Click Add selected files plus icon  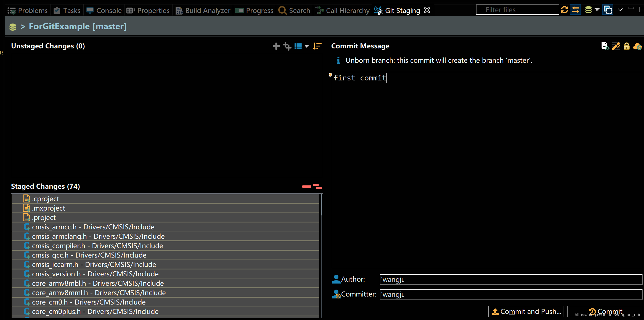tap(276, 46)
